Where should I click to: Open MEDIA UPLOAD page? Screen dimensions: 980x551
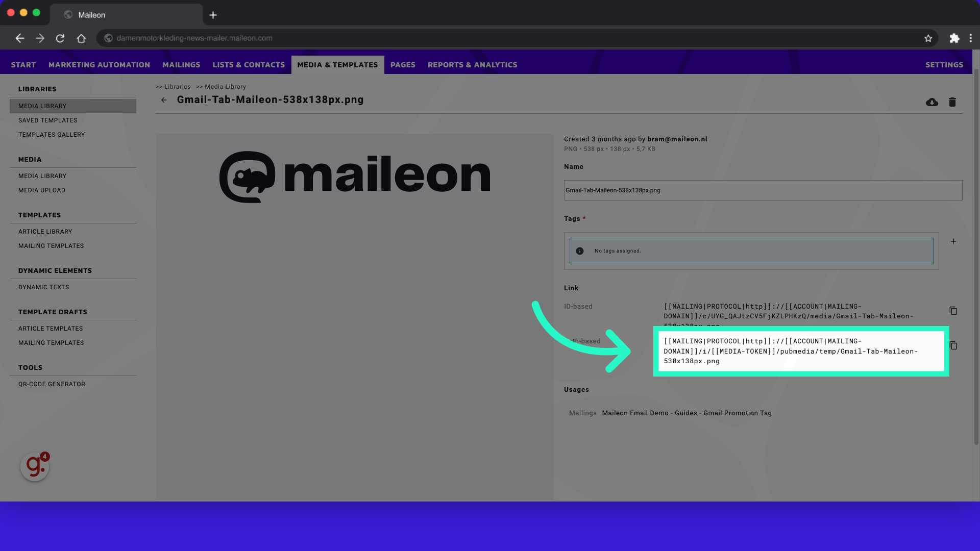(42, 190)
